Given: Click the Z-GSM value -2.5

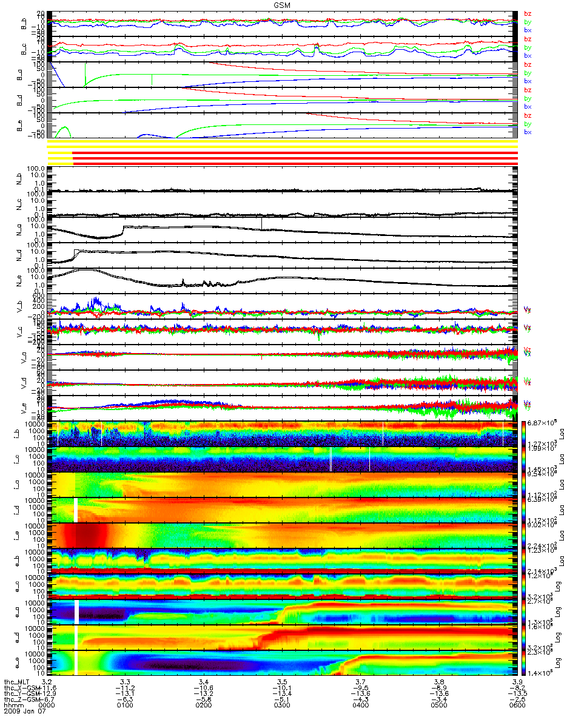Looking at the screenshot, I should 517,700.
